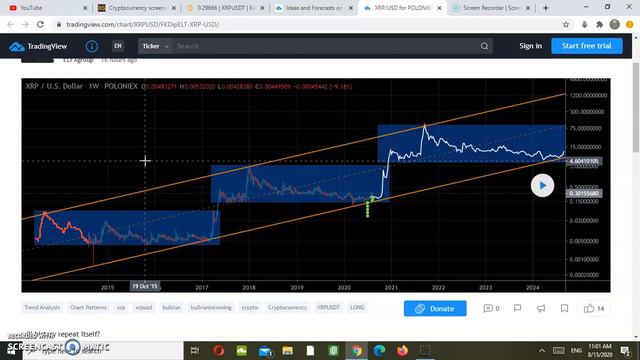Open the TradingView home logo
This screenshot has width=640, height=360.
pos(38,46)
